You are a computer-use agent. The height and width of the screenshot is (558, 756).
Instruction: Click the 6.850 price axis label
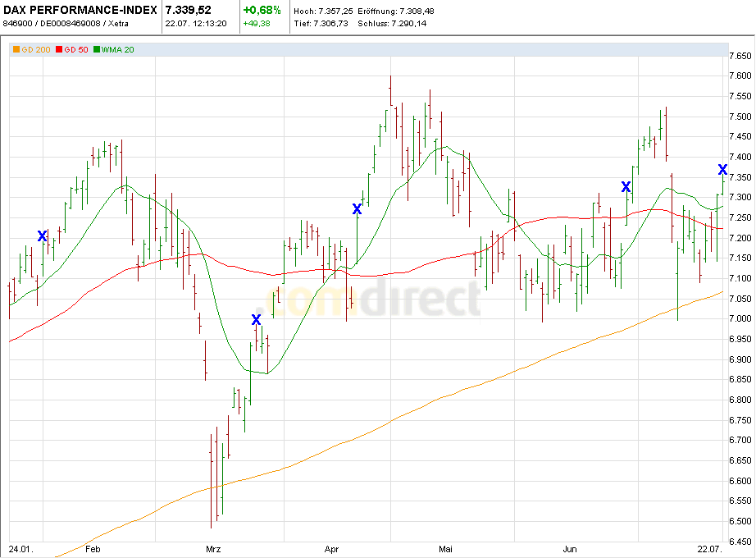(x=740, y=379)
